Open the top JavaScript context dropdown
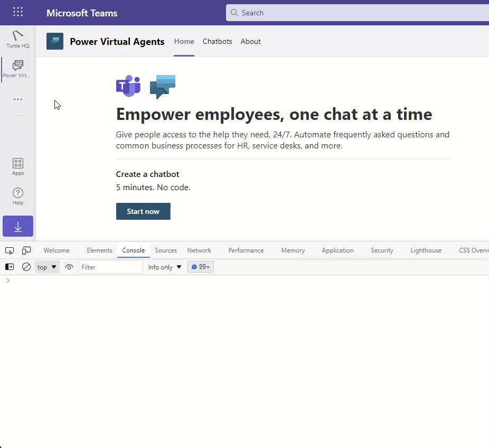This screenshot has width=489, height=448. (x=47, y=267)
